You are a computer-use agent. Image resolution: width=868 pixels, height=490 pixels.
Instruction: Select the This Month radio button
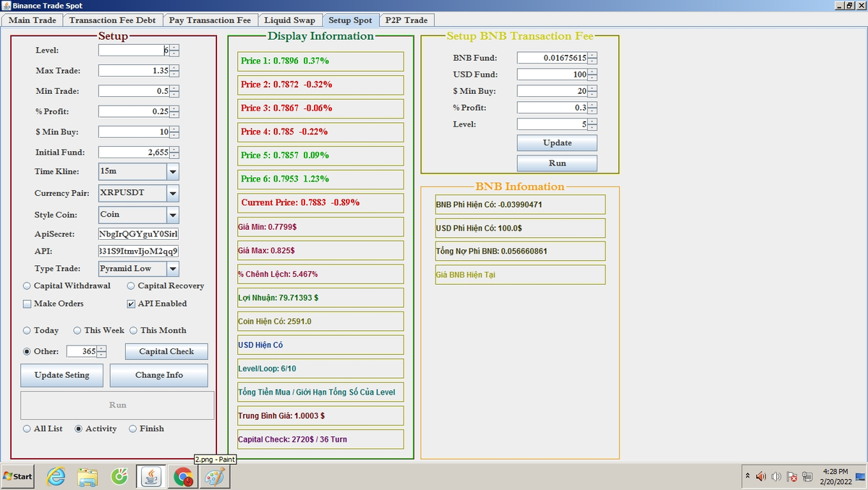click(133, 330)
